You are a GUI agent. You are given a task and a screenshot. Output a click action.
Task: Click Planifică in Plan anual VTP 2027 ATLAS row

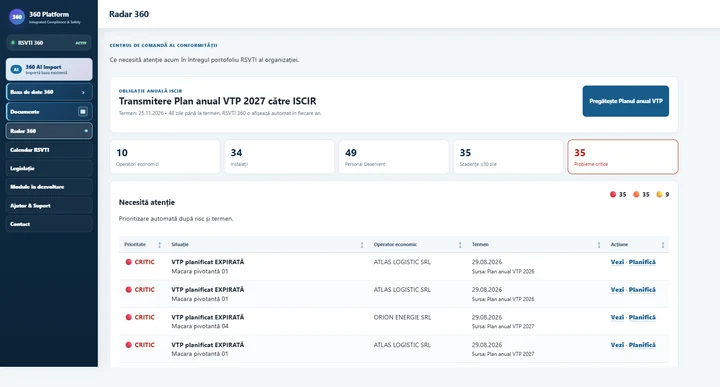[641, 345]
